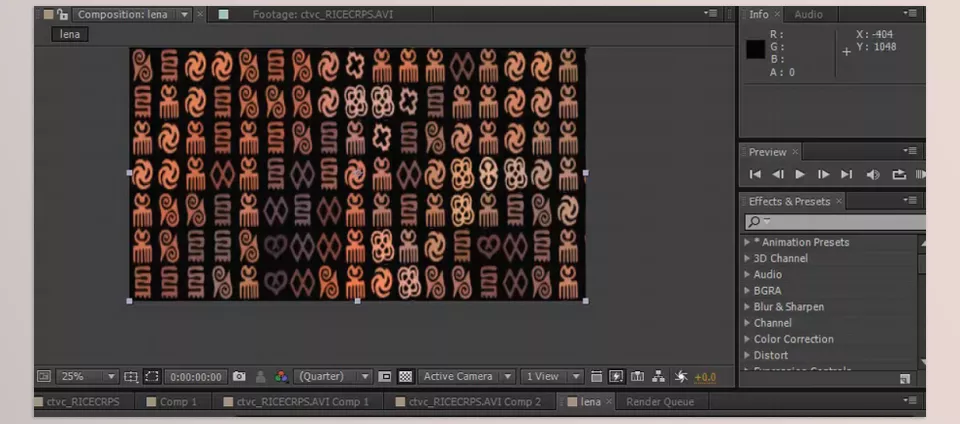Screen dimensions: 960x424
Task: Switch to the Render Queue tab
Action: 659,402
